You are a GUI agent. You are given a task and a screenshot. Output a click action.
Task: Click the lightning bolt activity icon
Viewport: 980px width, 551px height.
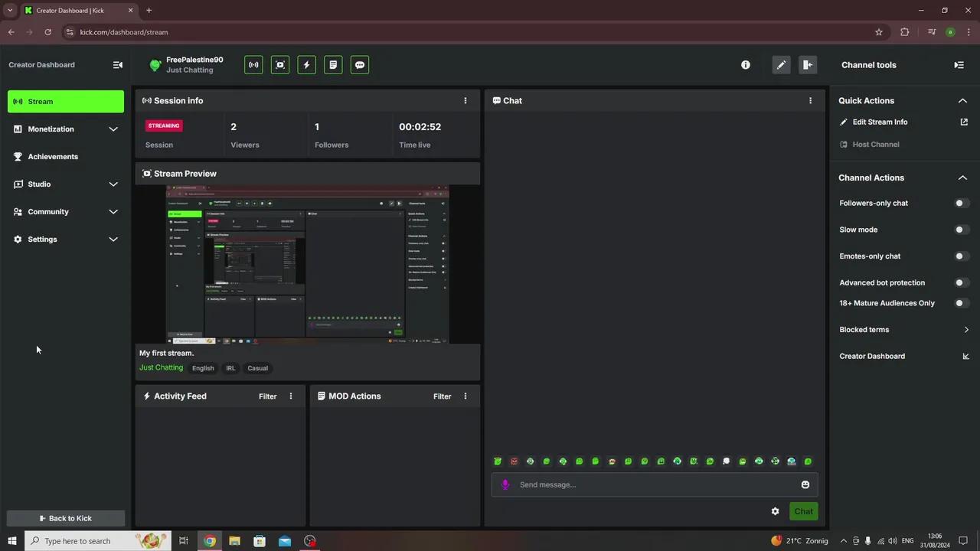(x=306, y=65)
